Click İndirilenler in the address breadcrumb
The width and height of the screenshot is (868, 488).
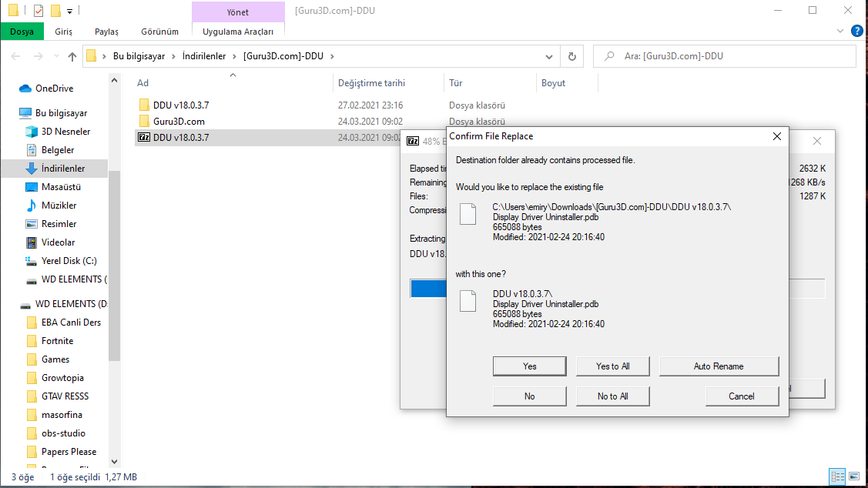click(204, 56)
